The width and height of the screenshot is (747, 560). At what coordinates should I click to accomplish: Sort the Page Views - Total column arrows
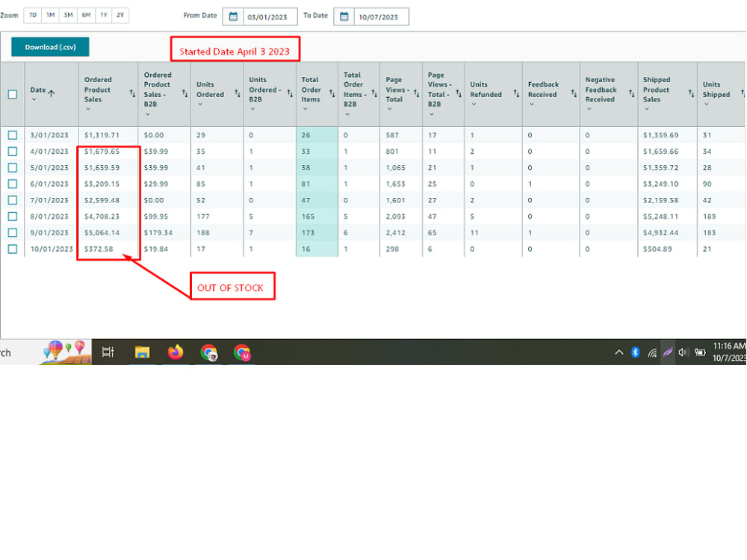[x=416, y=93]
